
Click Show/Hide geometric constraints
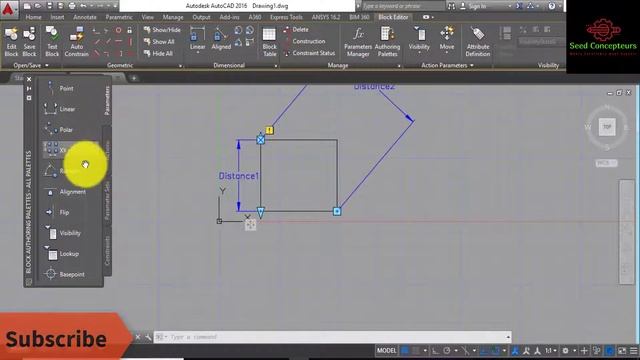pyautogui.click(x=162, y=30)
